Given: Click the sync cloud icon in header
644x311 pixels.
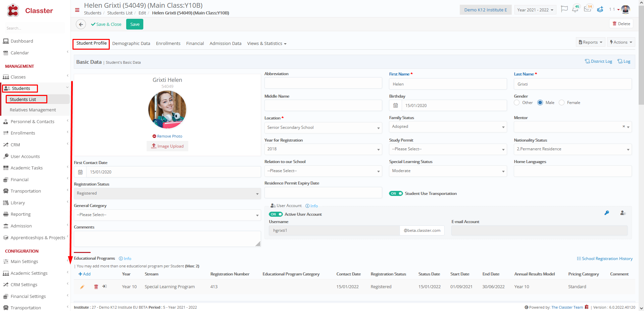Looking at the screenshot, I should click(600, 9).
